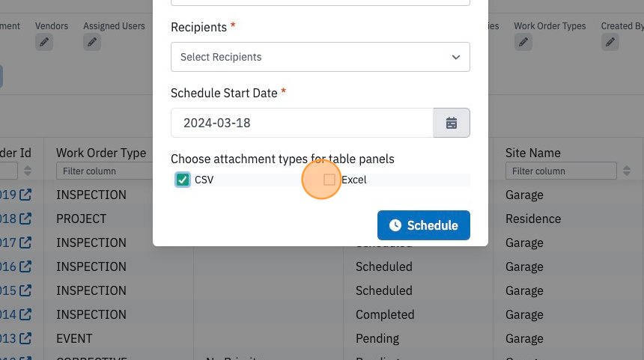Open calendar picker for Schedule Start Date
The height and width of the screenshot is (360, 644).
pos(452,123)
